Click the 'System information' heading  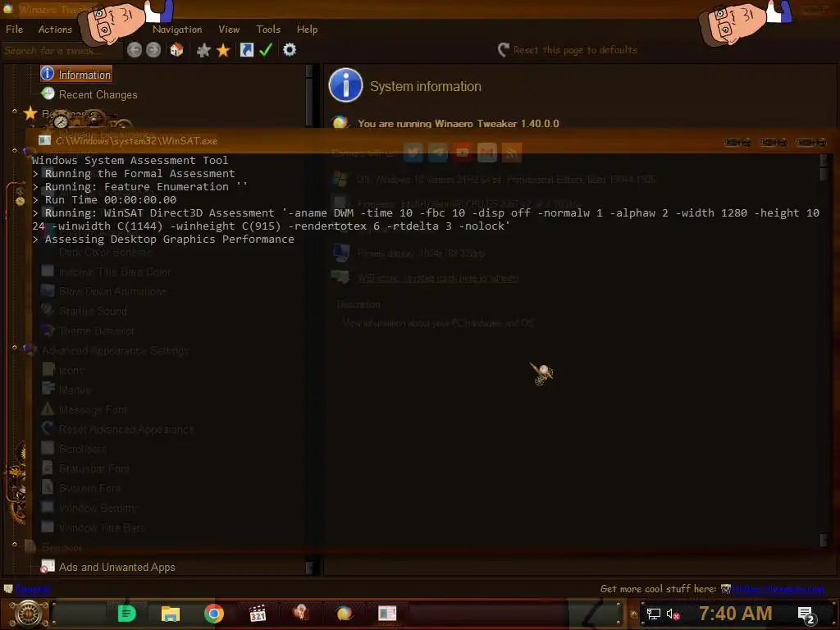(x=426, y=86)
